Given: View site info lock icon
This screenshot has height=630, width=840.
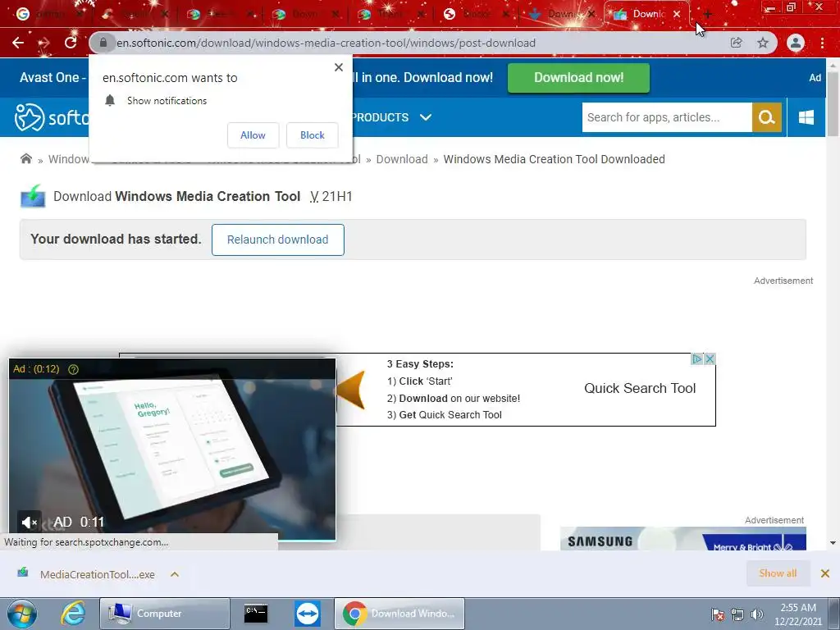Looking at the screenshot, I should click(103, 43).
